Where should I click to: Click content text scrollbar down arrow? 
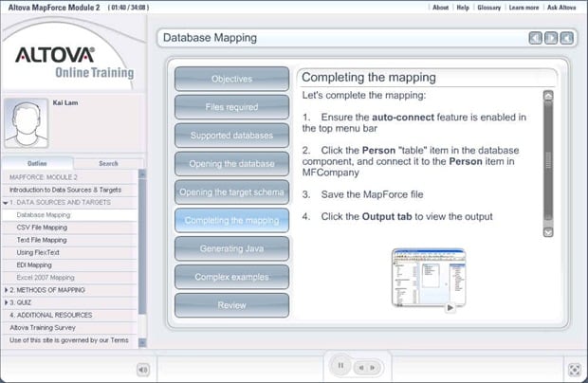click(x=548, y=232)
